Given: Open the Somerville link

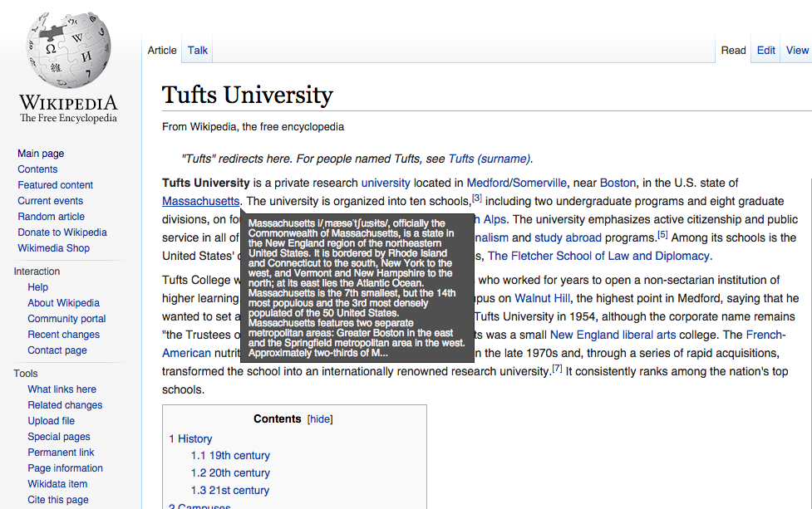Looking at the screenshot, I should coord(539,184).
